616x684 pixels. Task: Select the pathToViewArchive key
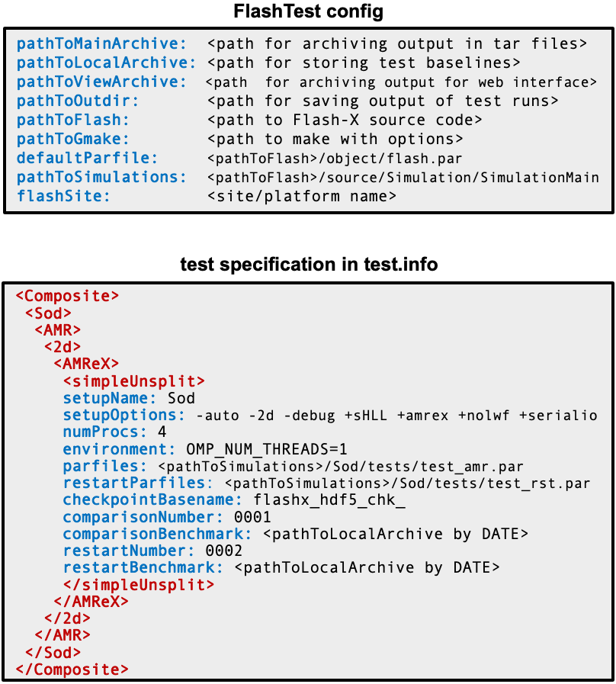(x=101, y=82)
